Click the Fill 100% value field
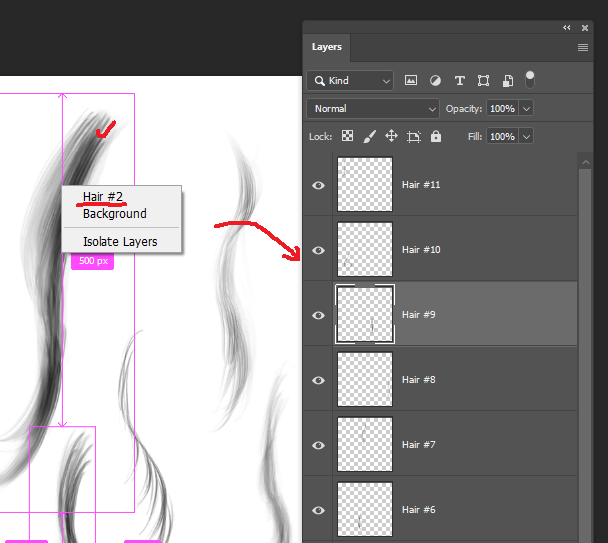Image resolution: width=608 pixels, height=543 pixels. 503,137
